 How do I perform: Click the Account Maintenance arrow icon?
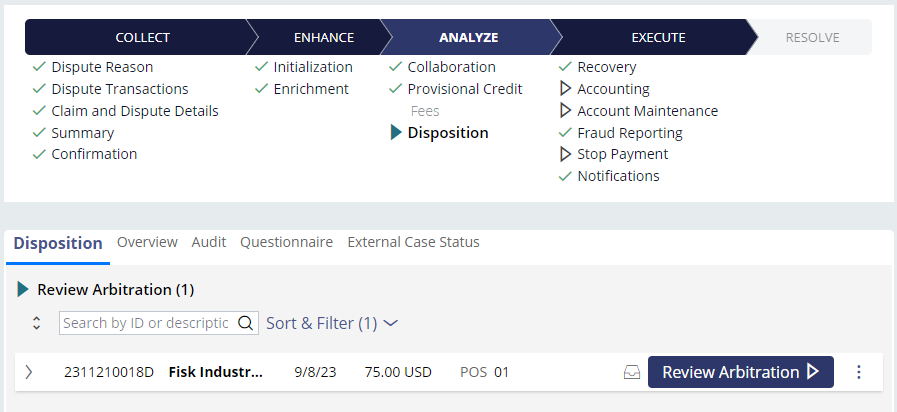(x=565, y=111)
